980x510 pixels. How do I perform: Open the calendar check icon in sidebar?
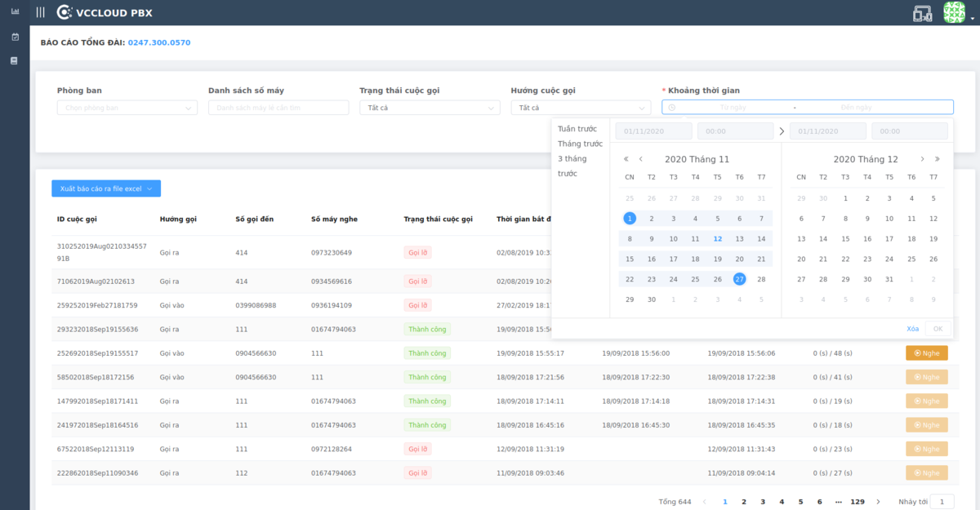pos(15,37)
